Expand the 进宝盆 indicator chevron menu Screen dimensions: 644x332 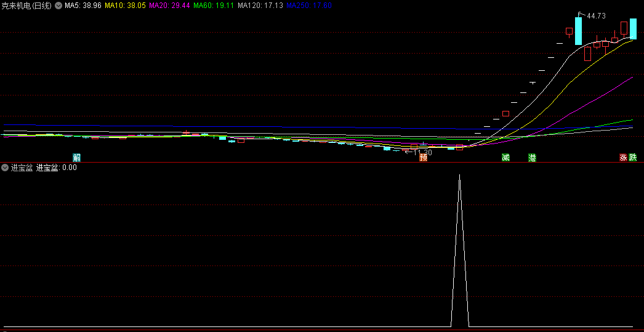5,168
